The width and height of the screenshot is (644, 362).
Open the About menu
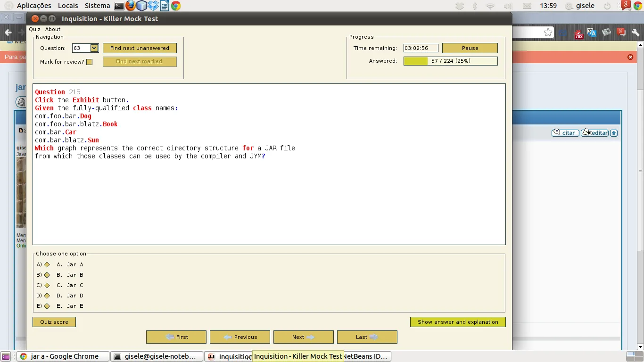(53, 29)
